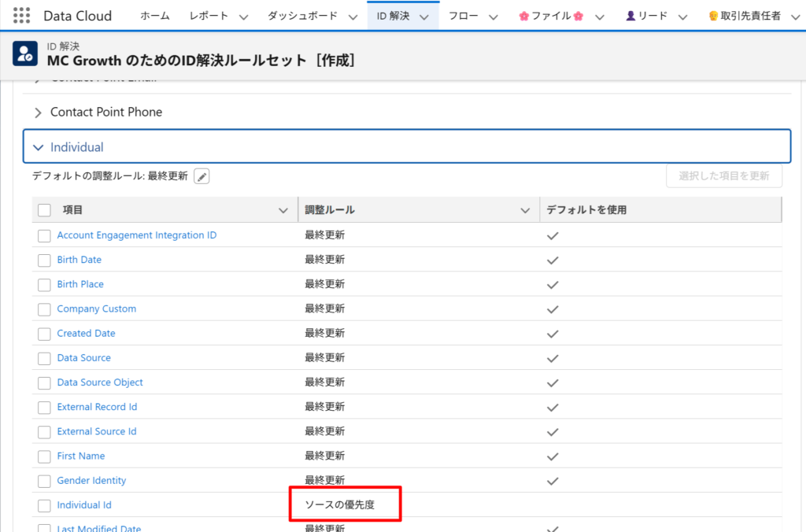Select the External Source Id checkbox
806x532 pixels.
click(x=44, y=432)
